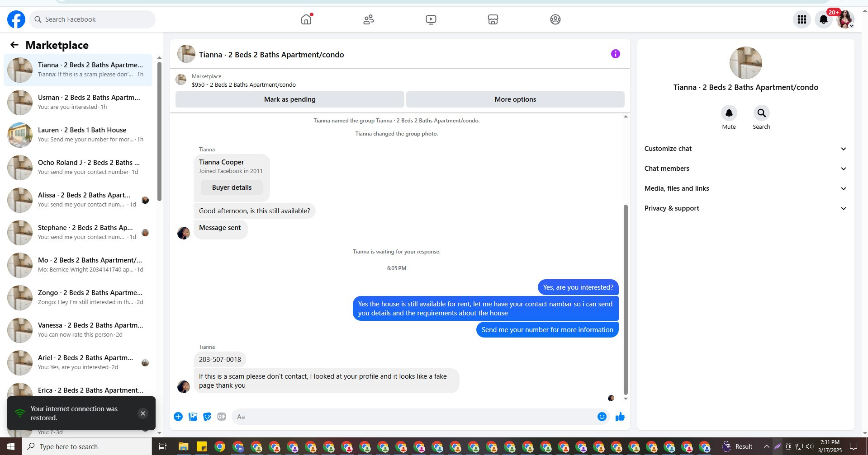Open the Home feed icon

pyautogui.click(x=306, y=19)
